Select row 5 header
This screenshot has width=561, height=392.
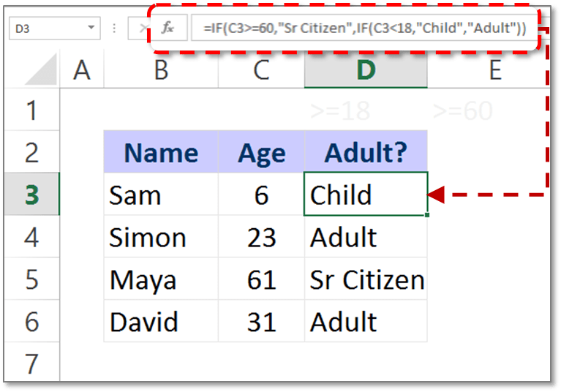coord(32,279)
